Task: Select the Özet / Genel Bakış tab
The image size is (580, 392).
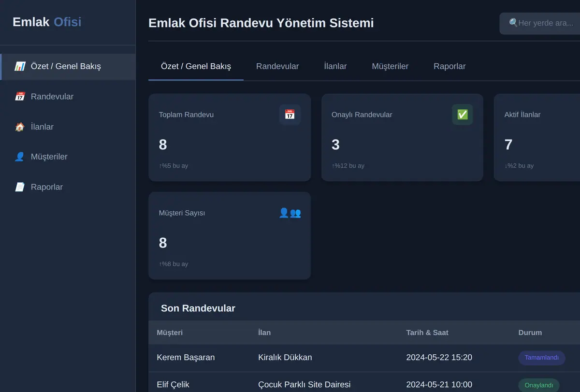Action: pyautogui.click(x=196, y=66)
